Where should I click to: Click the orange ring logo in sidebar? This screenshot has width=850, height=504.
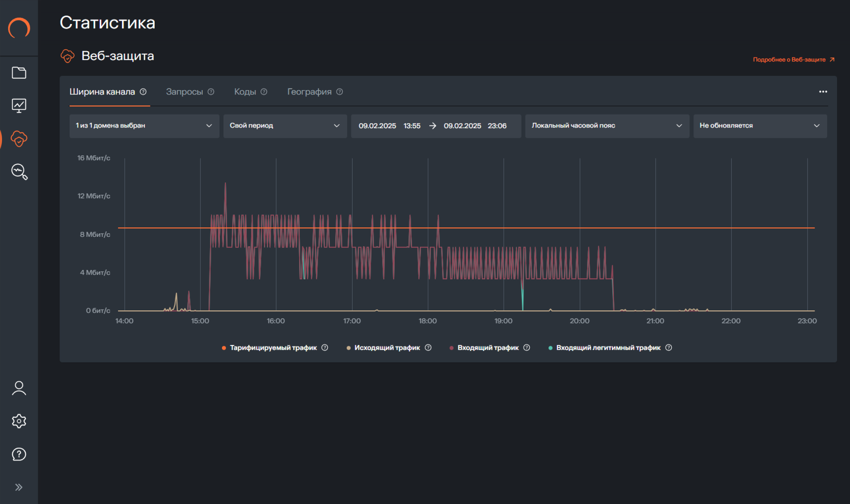coord(19,28)
